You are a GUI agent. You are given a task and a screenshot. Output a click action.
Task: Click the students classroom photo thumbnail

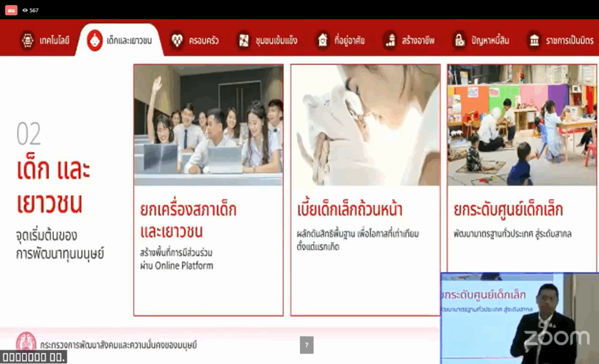coord(208,125)
